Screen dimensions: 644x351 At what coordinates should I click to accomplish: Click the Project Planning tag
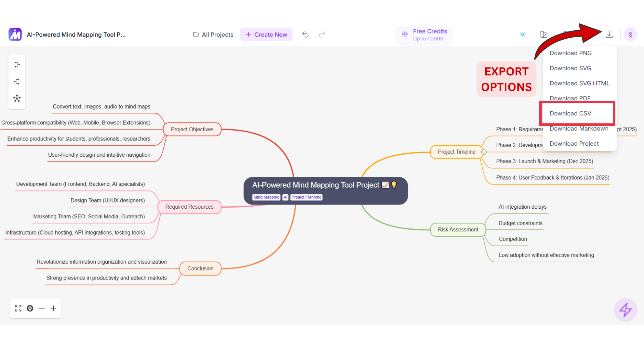click(x=306, y=197)
